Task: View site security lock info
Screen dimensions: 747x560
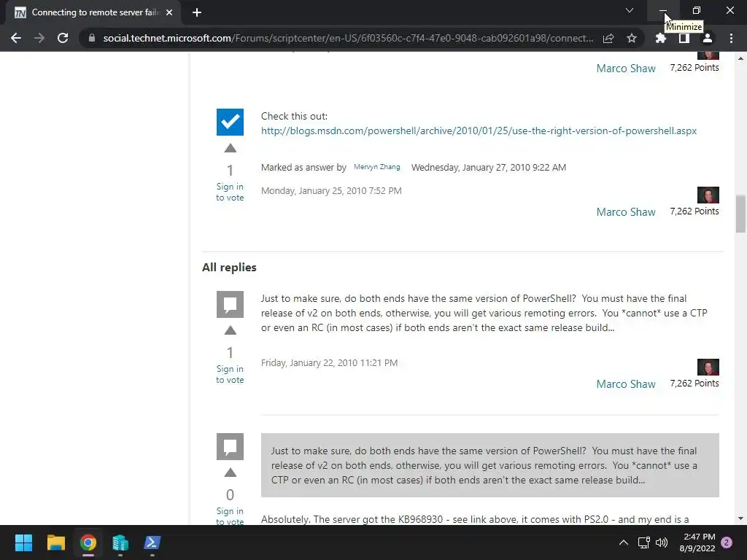Action: (x=92, y=38)
